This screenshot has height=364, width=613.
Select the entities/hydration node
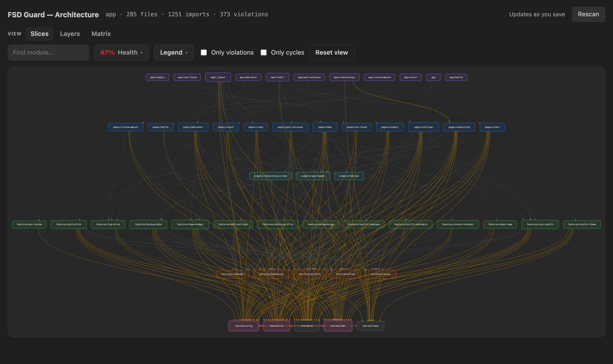(x=271, y=274)
